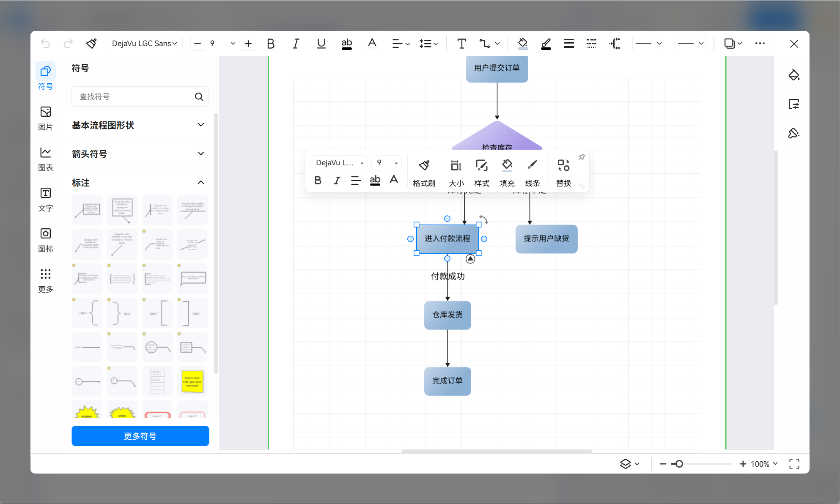Click the 查找符号 search field
The height and width of the screenshot is (504, 840).
click(140, 96)
